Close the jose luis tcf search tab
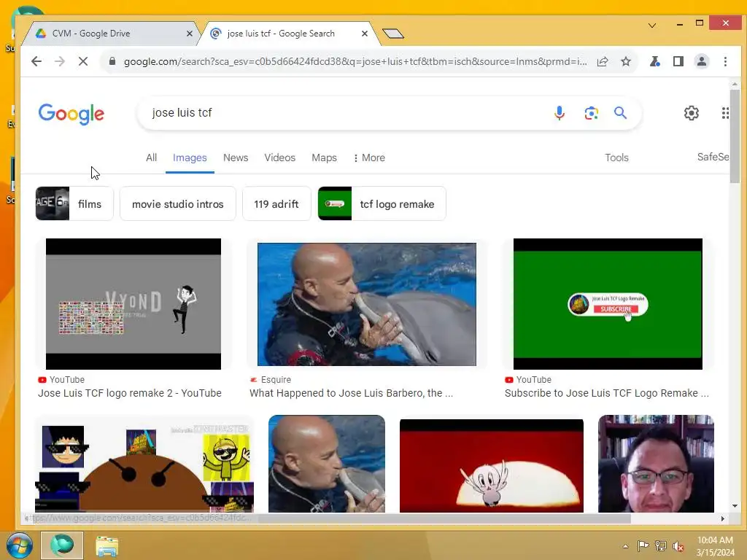Screen dimensions: 747x560 click(365, 34)
